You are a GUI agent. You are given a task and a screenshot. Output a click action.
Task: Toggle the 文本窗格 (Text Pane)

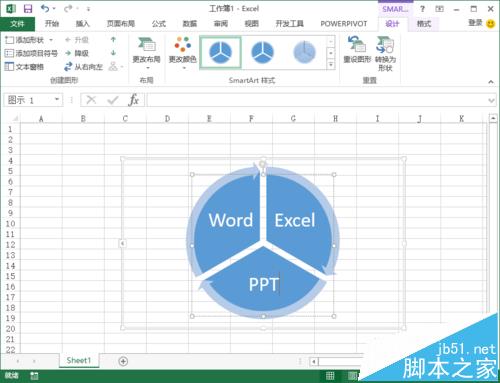click(x=24, y=67)
